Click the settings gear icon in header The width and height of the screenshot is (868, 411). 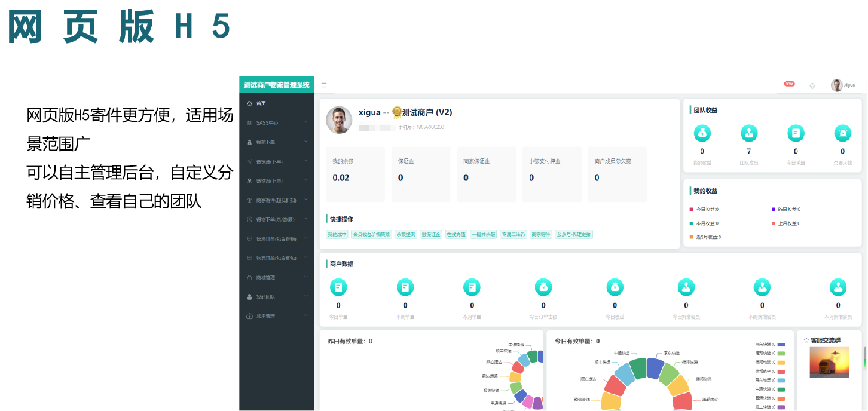(x=812, y=85)
